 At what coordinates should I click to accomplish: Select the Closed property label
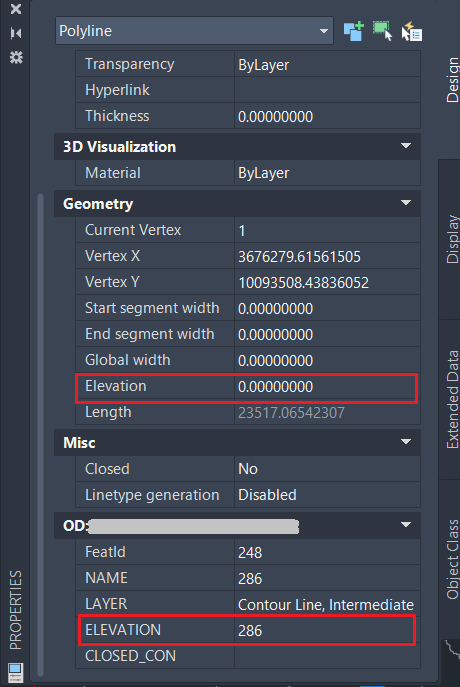pos(107,469)
